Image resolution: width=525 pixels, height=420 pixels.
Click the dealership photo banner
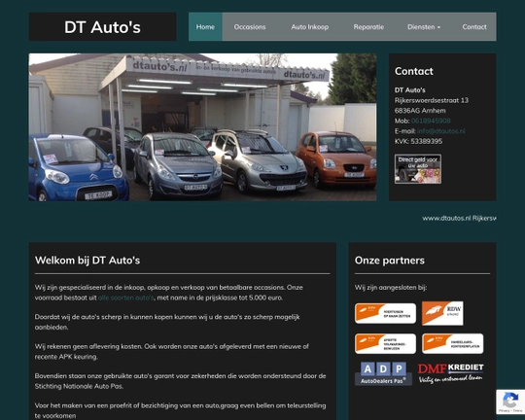(x=202, y=127)
